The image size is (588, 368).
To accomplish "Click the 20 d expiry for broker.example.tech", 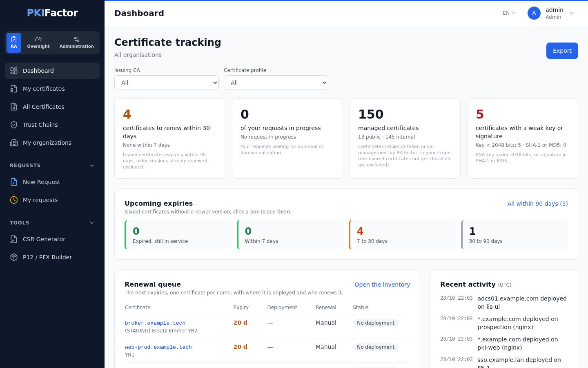I will [240, 323].
